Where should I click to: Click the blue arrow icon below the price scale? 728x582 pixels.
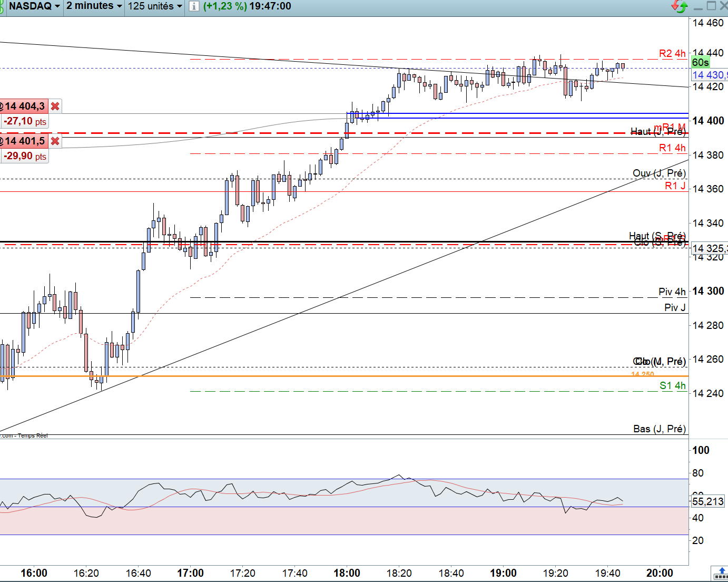click(x=721, y=573)
